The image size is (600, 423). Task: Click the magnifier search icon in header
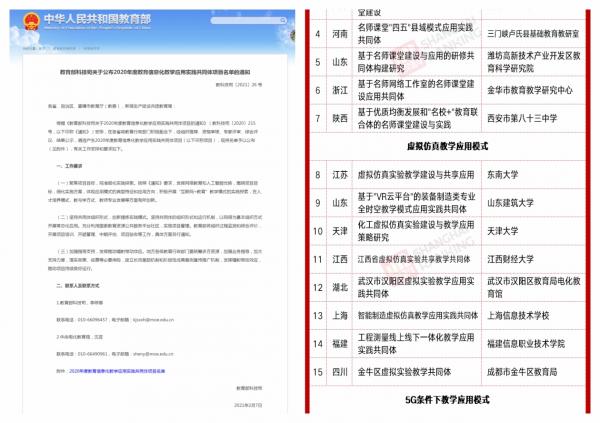pos(283,20)
